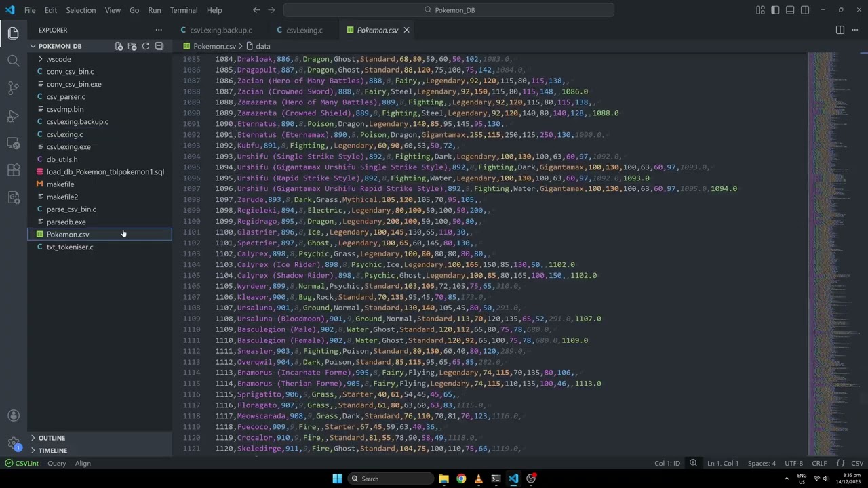This screenshot has height=488, width=868.
Task: Change language mode via CSV indicator
Action: point(856,463)
